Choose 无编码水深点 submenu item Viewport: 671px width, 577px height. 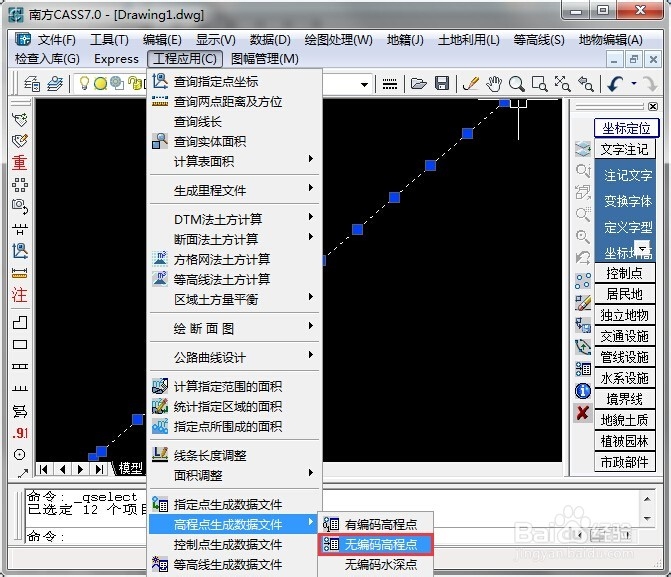(376, 565)
